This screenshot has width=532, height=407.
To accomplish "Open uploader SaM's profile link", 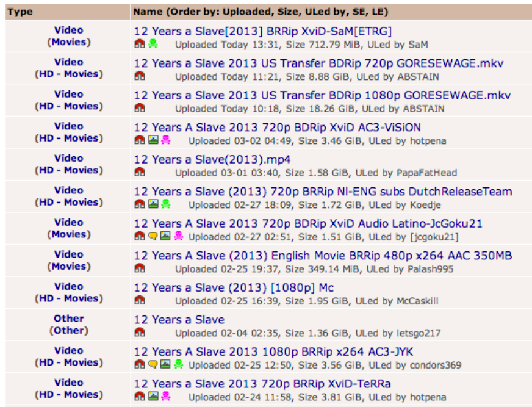I will coord(419,45).
